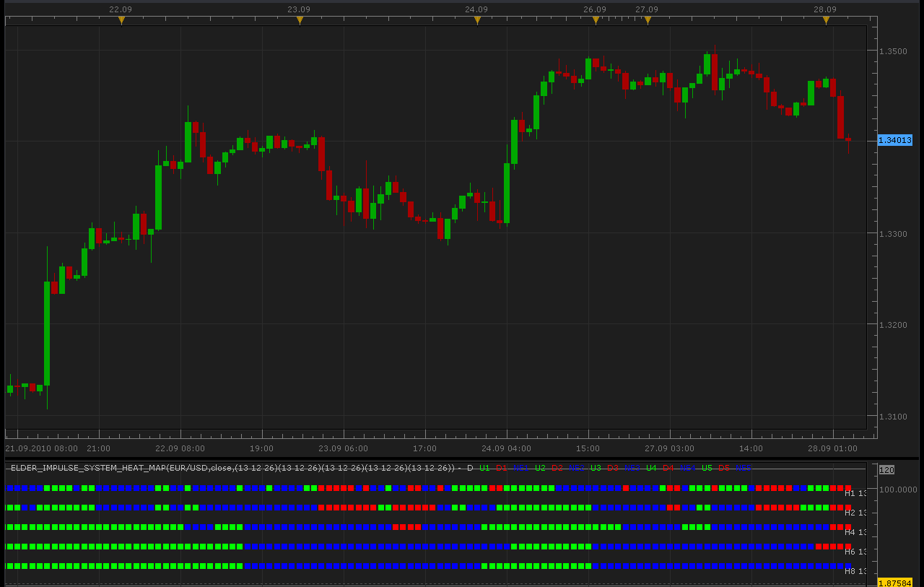Click the 21:00 time axis label
Screen dimensions: 924x587
98,448
